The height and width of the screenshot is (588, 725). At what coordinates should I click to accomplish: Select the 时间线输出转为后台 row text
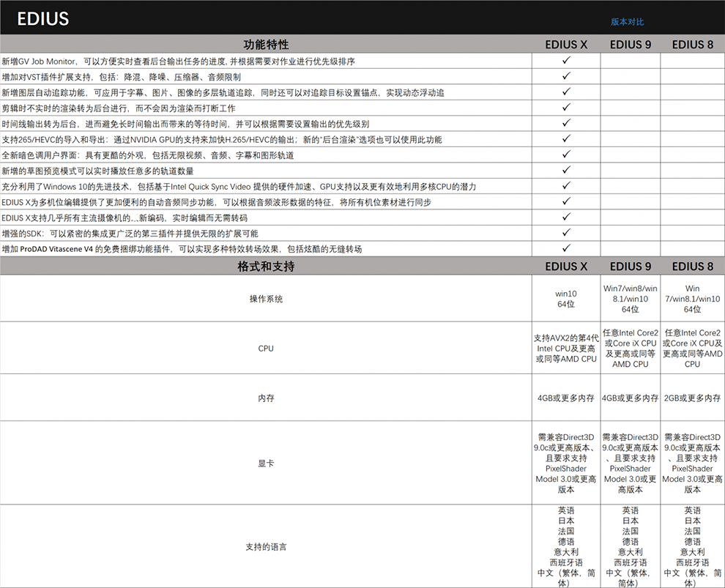point(185,124)
